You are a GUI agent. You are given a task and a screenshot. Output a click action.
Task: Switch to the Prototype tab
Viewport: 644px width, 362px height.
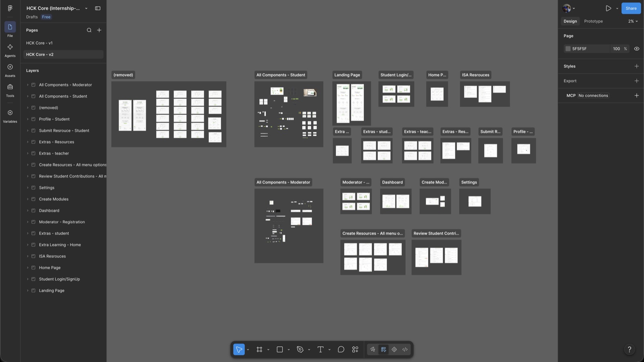point(593,21)
